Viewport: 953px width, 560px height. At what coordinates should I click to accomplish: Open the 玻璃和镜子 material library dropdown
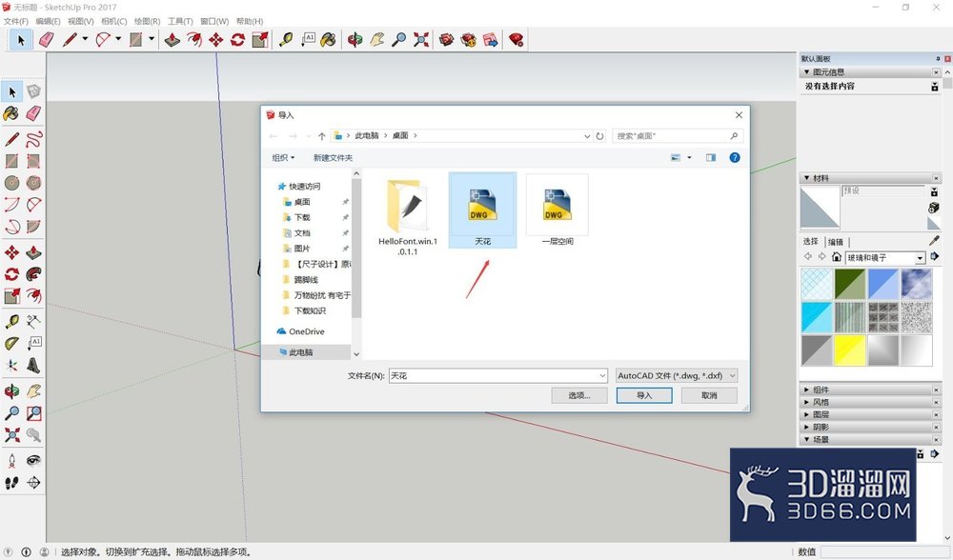point(920,258)
